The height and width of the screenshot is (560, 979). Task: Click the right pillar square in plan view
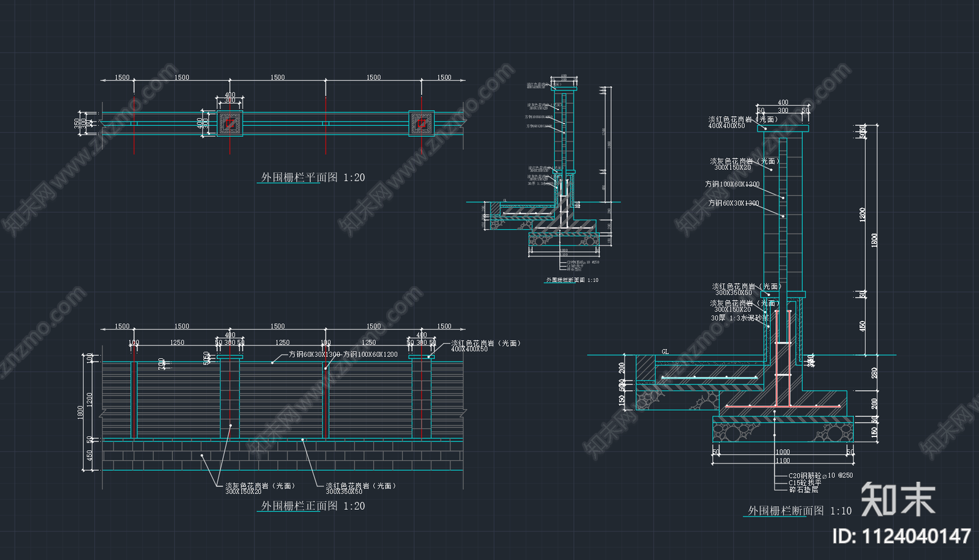tap(421, 123)
